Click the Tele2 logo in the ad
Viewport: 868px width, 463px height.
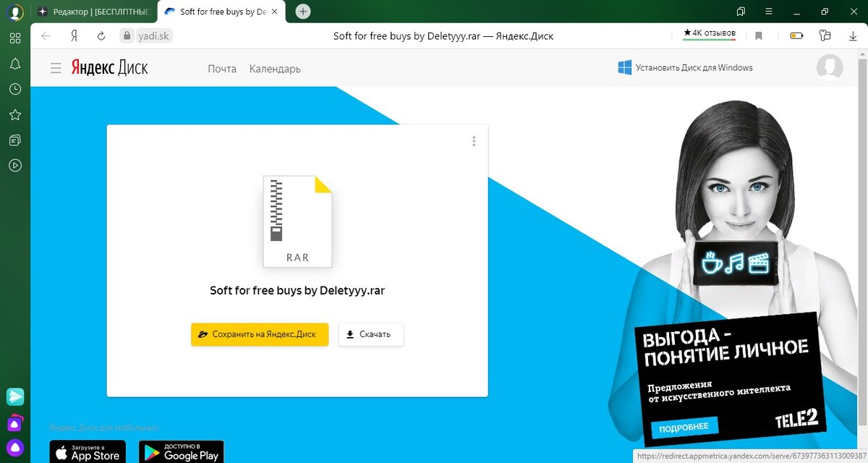[796, 419]
